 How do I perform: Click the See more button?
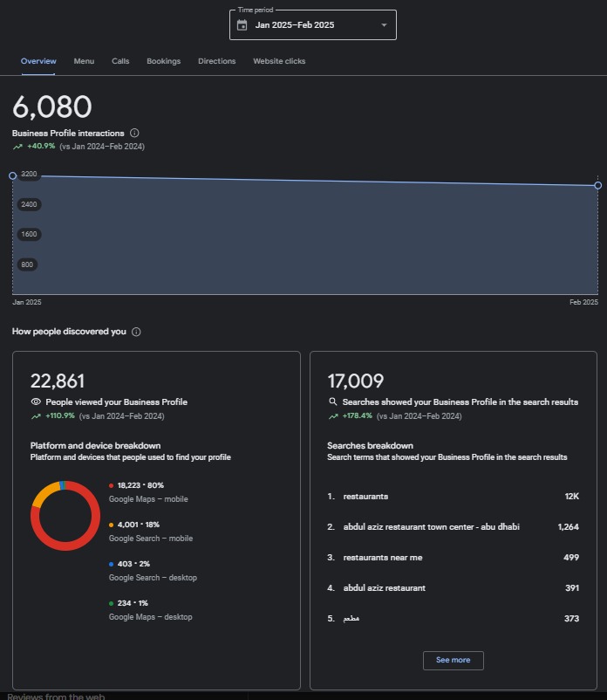click(453, 660)
